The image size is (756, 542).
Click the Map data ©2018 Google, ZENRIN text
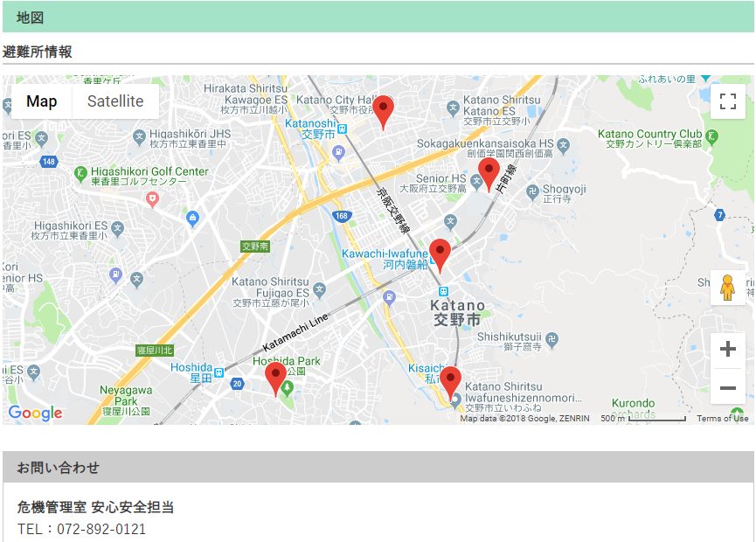pyautogui.click(x=524, y=419)
